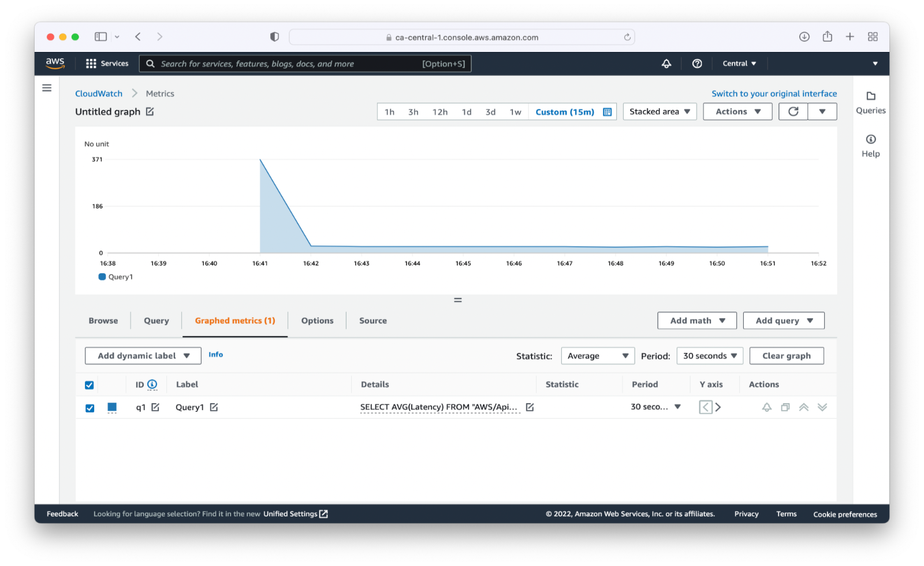
Task: Show Safari tab overview
Action: 873,36
